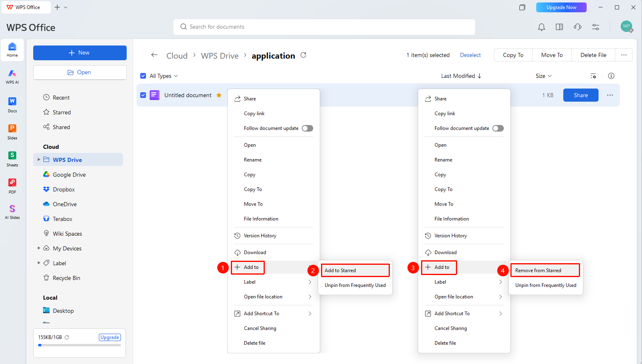Viewport: 642px width, 364px height.
Task: Click the Deselect link
Action: [470, 55]
